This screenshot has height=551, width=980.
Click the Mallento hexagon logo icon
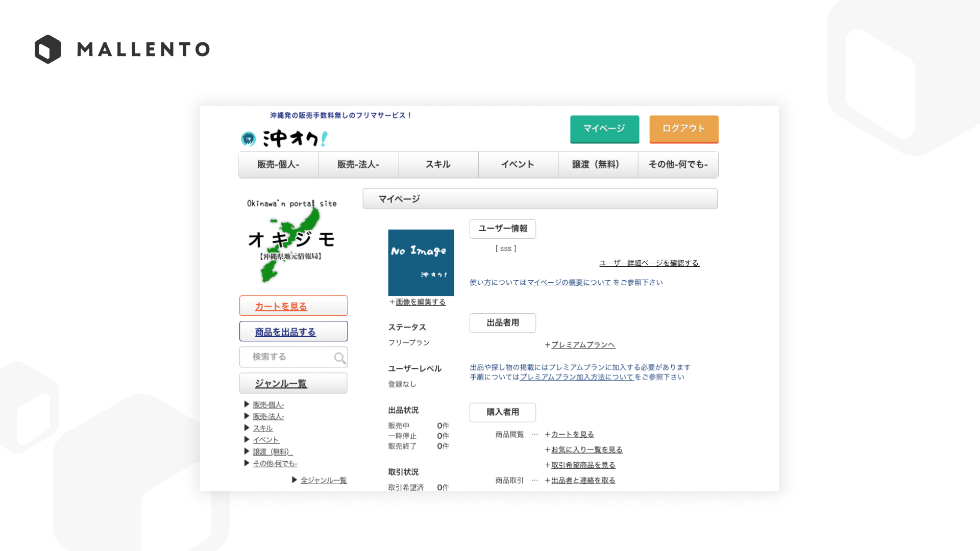coord(48,49)
